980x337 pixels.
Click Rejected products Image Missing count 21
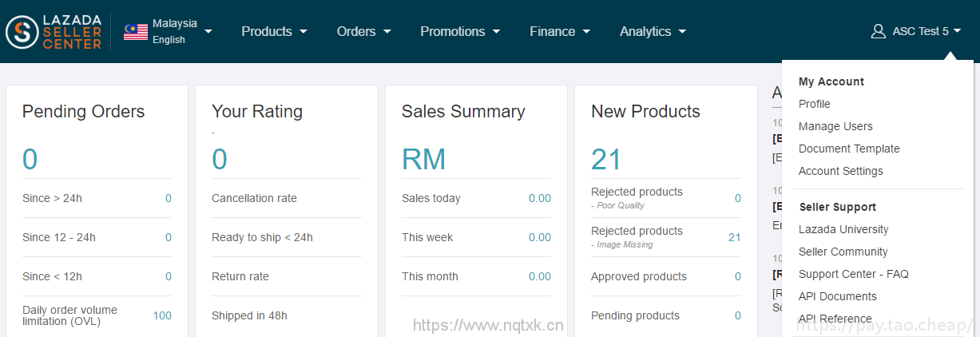click(x=735, y=237)
